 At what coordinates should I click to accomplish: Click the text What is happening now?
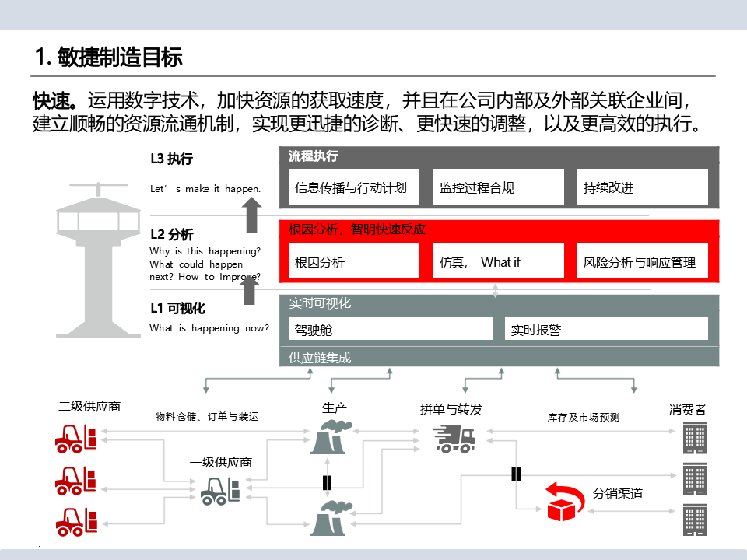(x=209, y=328)
